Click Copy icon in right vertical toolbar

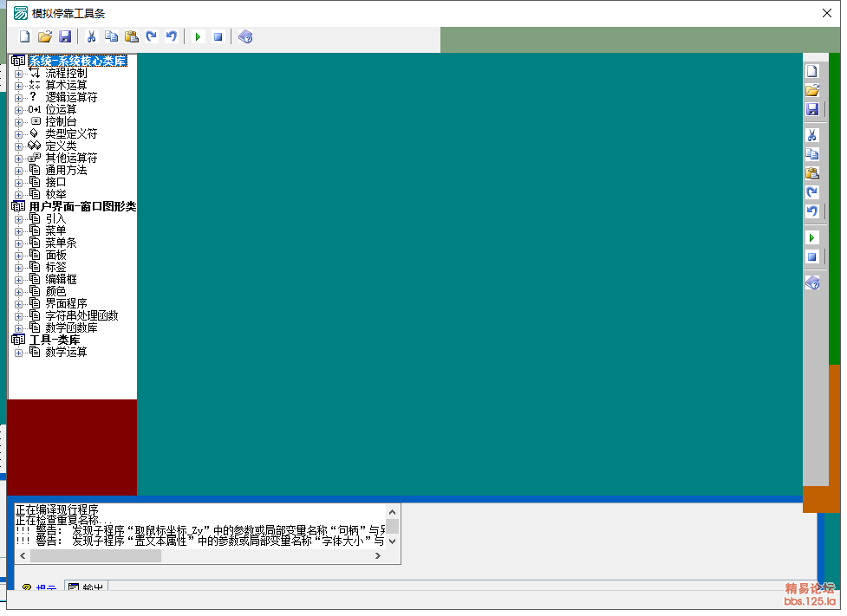pyautogui.click(x=811, y=154)
